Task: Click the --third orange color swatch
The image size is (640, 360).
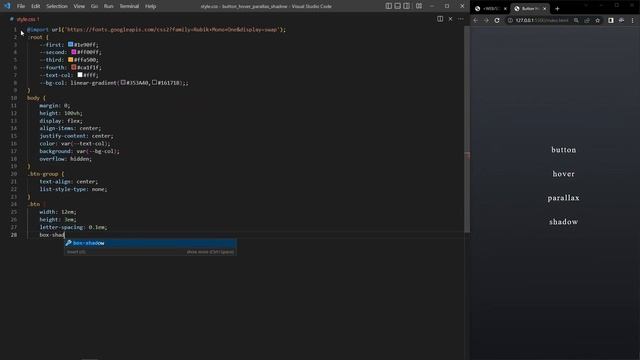Action: pos(71,60)
